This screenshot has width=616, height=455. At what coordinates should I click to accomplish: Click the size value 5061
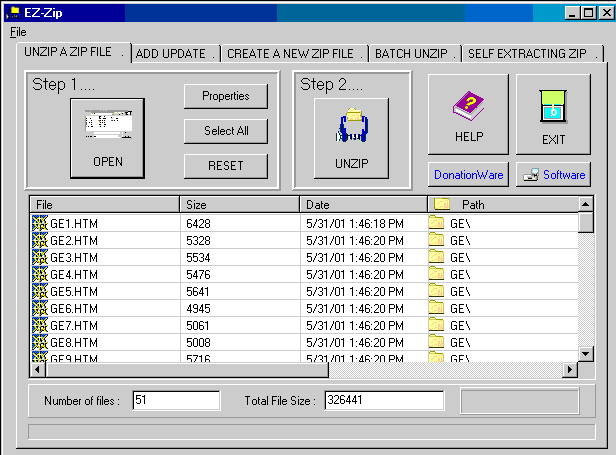point(198,326)
